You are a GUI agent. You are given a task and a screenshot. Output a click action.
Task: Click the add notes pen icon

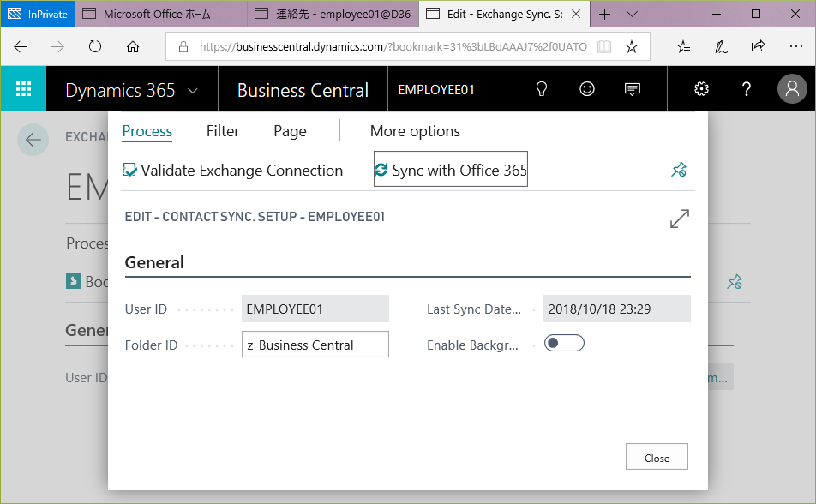[721, 47]
